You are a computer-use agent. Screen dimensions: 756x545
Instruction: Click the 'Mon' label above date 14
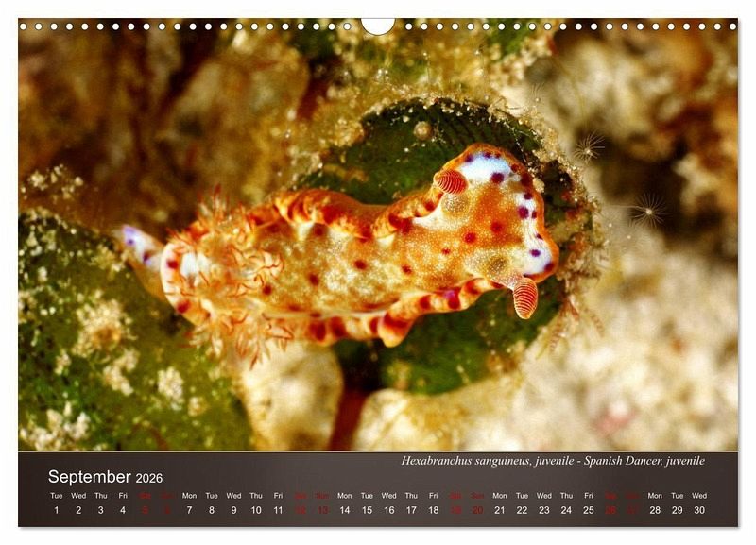[x=345, y=495]
